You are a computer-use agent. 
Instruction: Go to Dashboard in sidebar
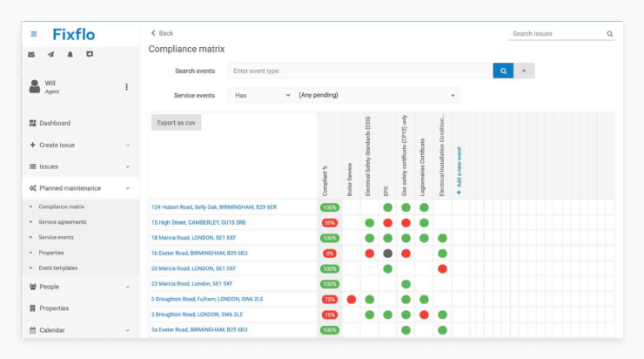[x=54, y=124]
